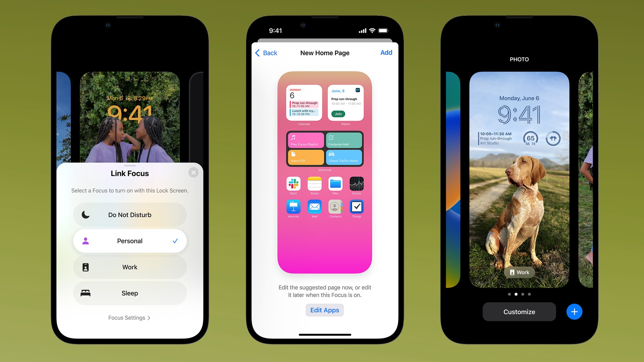Expand Focus Settings options

(x=129, y=317)
